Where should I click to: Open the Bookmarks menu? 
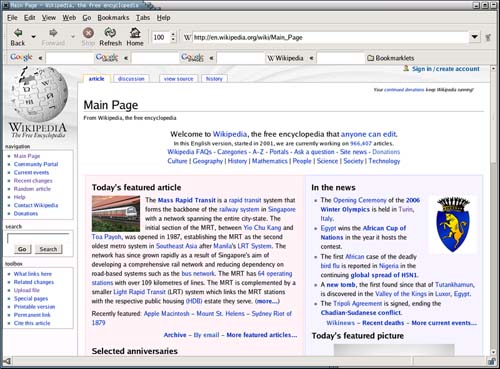(113, 18)
